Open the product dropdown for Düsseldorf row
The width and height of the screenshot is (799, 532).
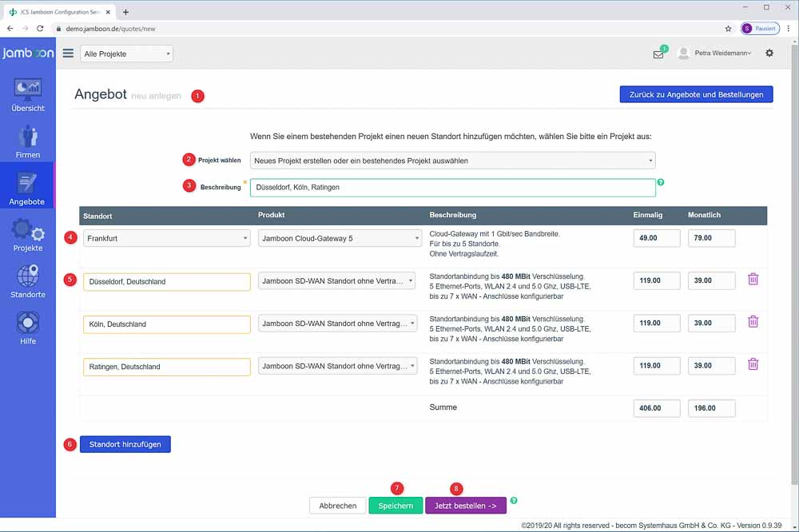(337, 281)
